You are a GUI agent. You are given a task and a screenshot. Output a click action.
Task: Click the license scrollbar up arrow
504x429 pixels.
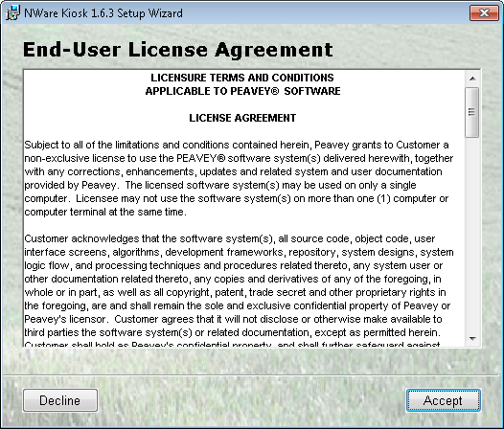[472, 79]
